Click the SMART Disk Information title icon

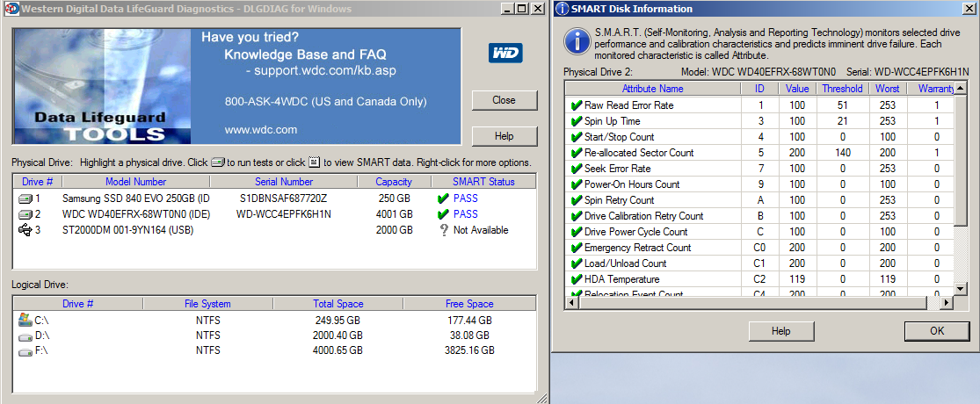pos(562,9)
